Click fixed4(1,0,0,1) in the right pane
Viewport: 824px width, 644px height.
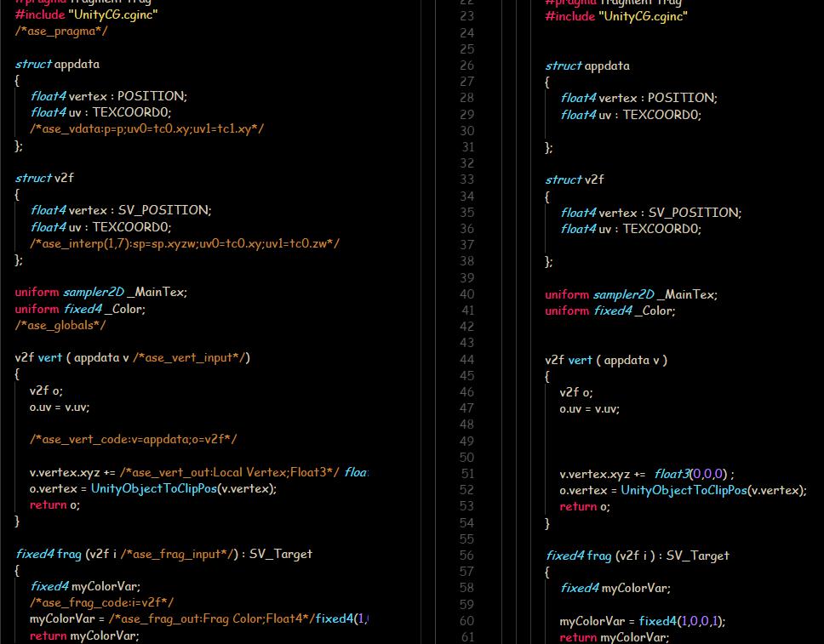point(681,621)
